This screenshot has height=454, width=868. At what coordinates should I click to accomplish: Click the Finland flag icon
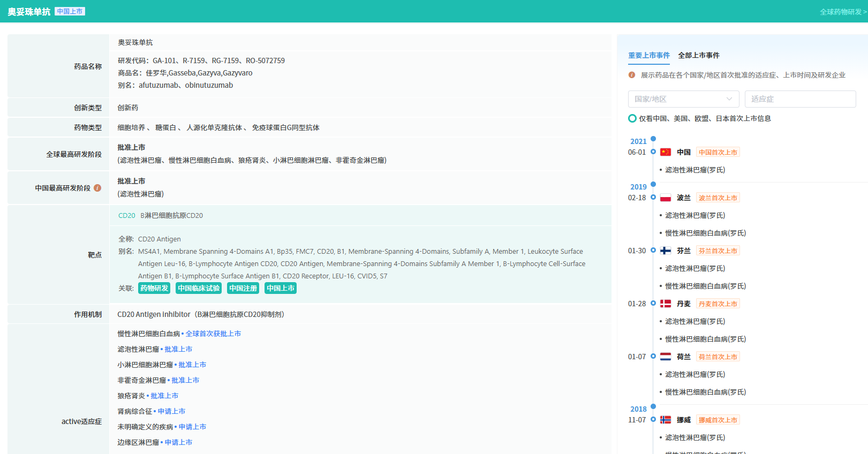[666, 251]
